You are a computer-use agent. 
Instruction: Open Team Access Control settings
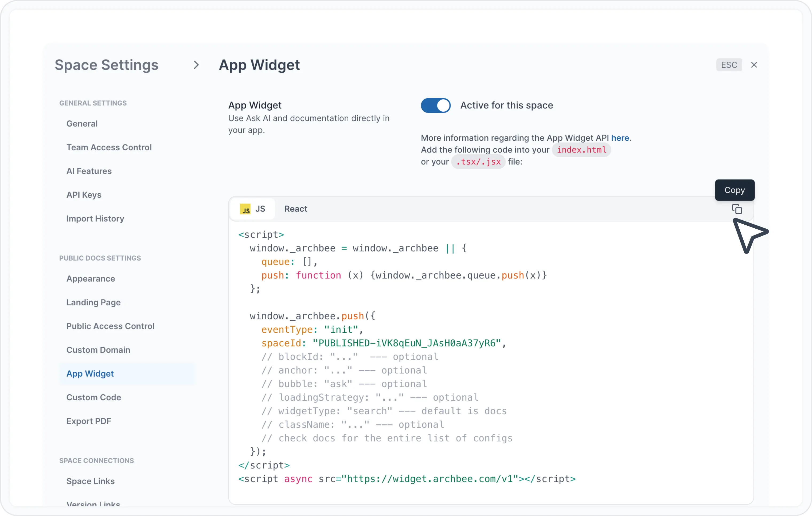pyautogui.click(x=109, y=147)
